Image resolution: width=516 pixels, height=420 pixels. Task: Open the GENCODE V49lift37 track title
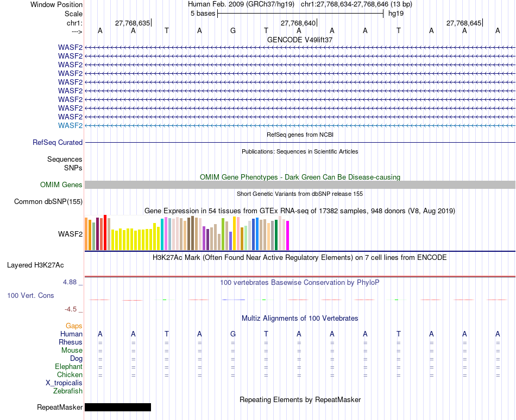point(300,40)
